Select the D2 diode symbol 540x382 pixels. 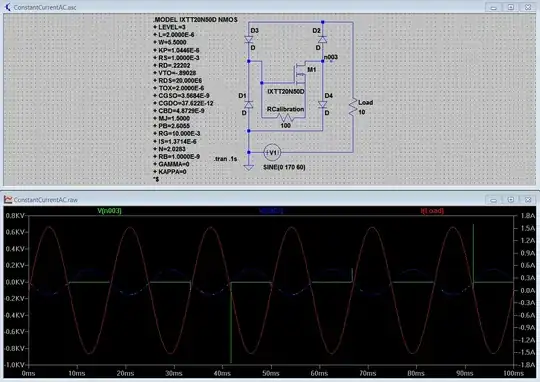tap(323, 40)
